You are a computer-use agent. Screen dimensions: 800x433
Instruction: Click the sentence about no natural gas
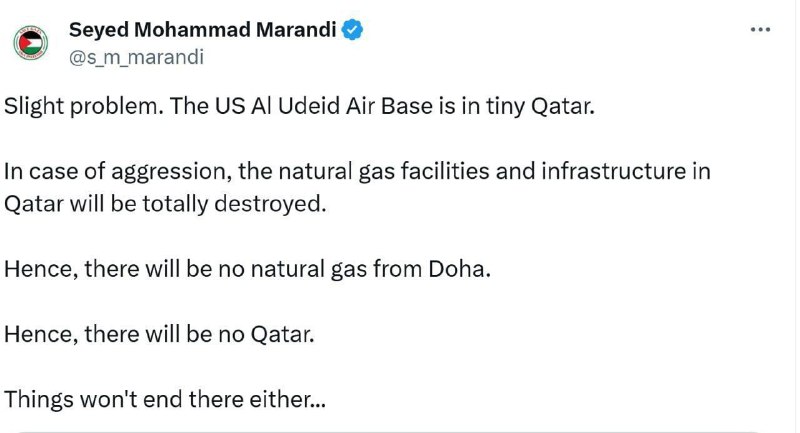[x=247, y=269]
